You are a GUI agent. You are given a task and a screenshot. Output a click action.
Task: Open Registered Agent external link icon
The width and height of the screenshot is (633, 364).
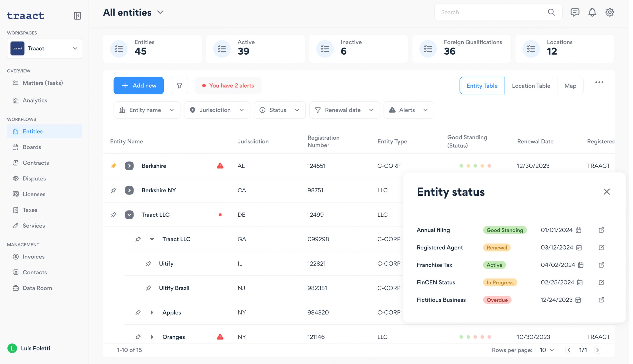click(x=601, y=248)
